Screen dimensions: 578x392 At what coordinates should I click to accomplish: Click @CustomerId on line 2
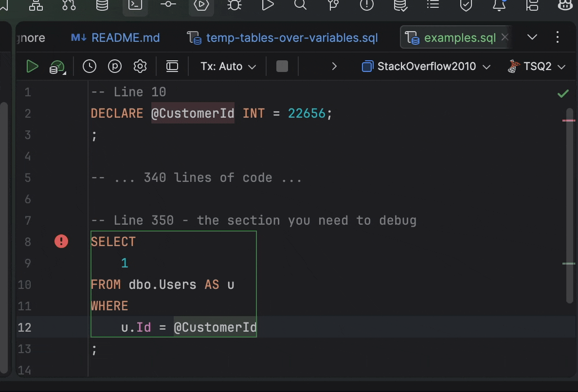click(193, 113)
